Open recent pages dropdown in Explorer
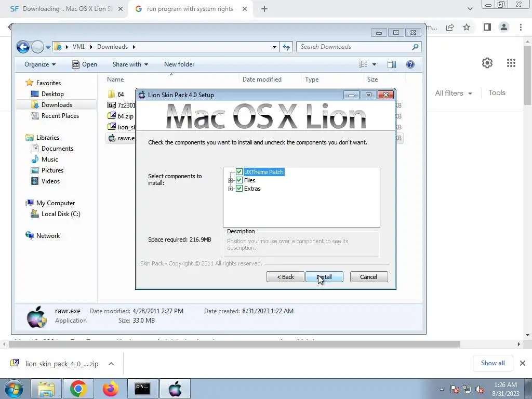 click(48, 47)
